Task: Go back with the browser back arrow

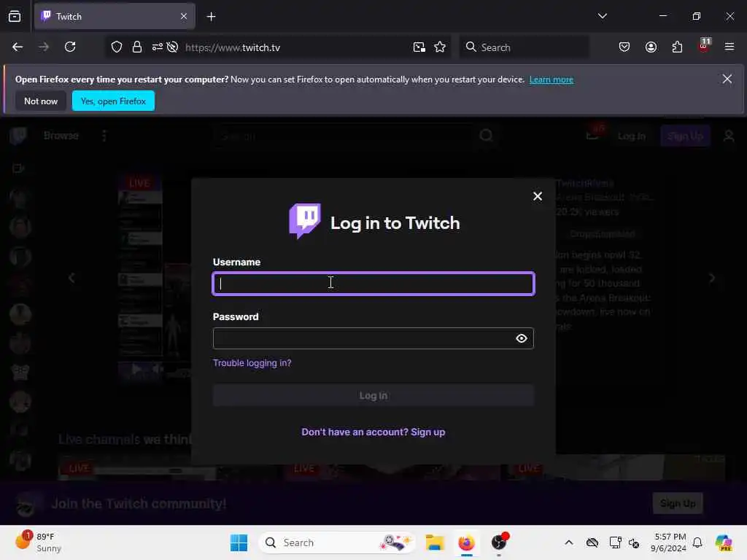Action: coord(18,47)
